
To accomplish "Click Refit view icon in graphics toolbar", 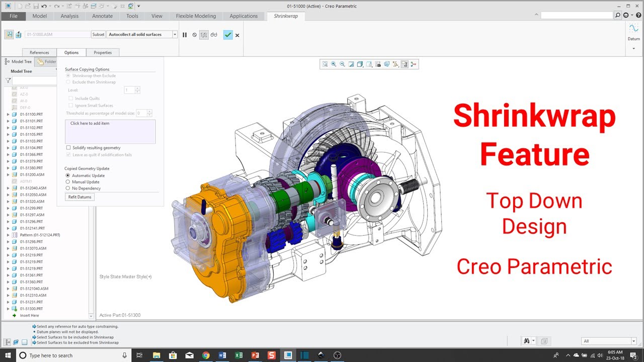I will (325, 64).
